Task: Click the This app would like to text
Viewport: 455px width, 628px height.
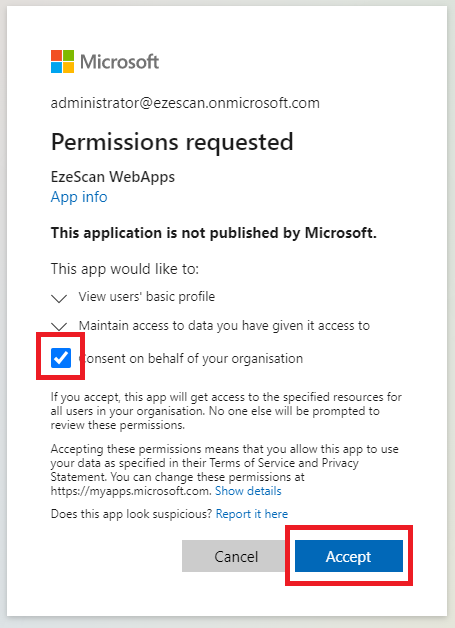Action: [125, 269]
